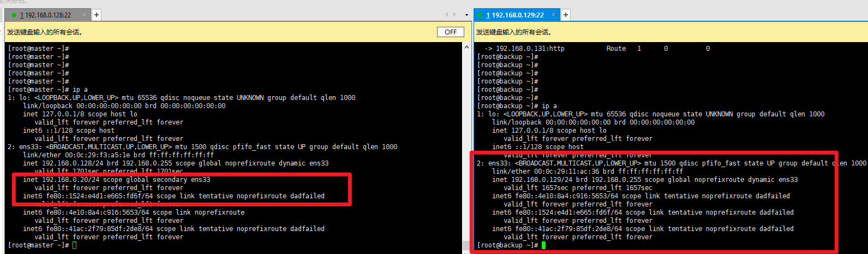Click green status dot on 192.168.0.128 tab
The width and height of the screenshot is (868, 254).
pyautogui.click(x=14, y=15)
